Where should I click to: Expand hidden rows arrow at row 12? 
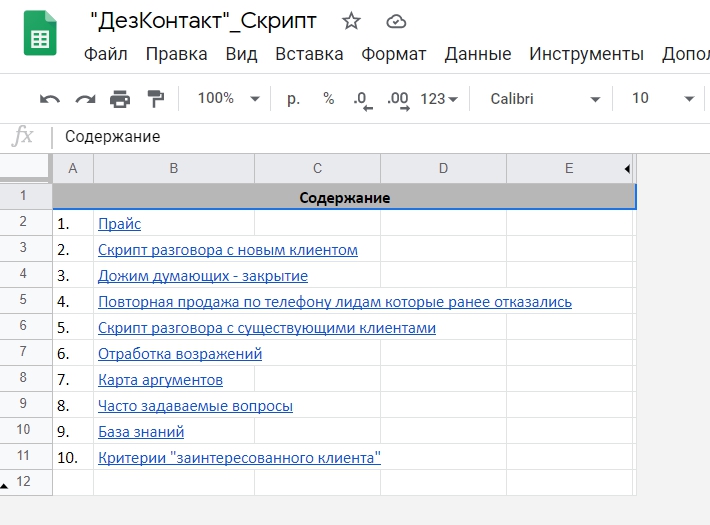(x=4, y=486)
